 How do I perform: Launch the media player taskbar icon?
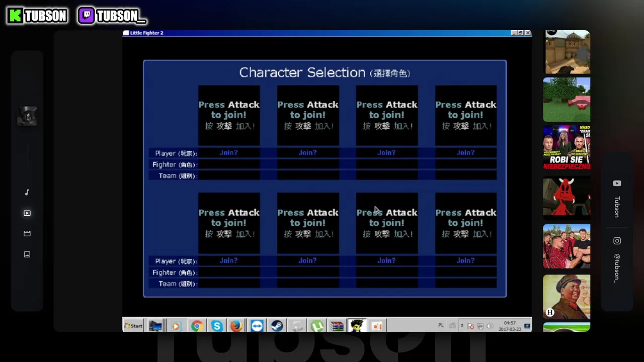pyautogui.click(x=176, y=326)
